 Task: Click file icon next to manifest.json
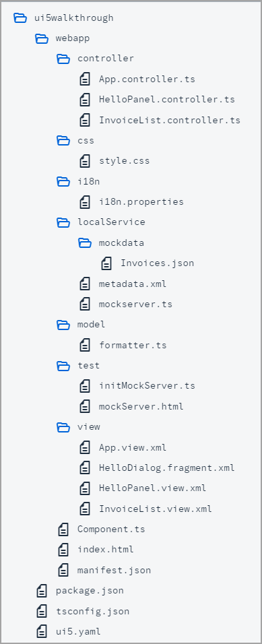pos(63,570)
